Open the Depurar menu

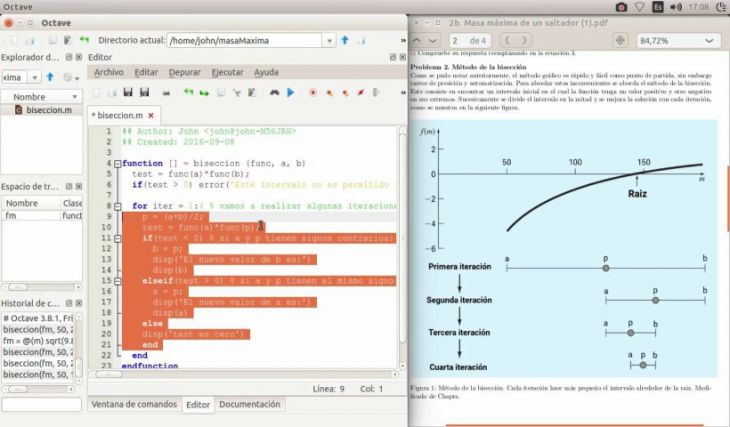coord(184,72)
